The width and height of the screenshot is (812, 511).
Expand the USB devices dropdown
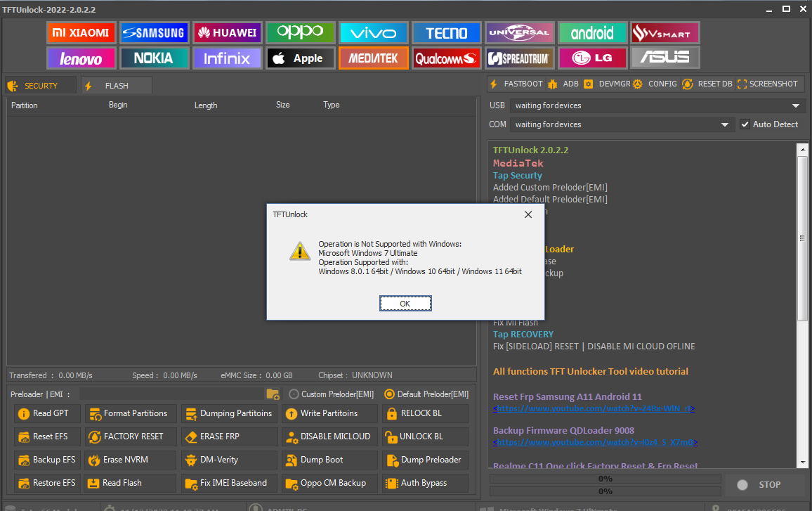[795, 105]
